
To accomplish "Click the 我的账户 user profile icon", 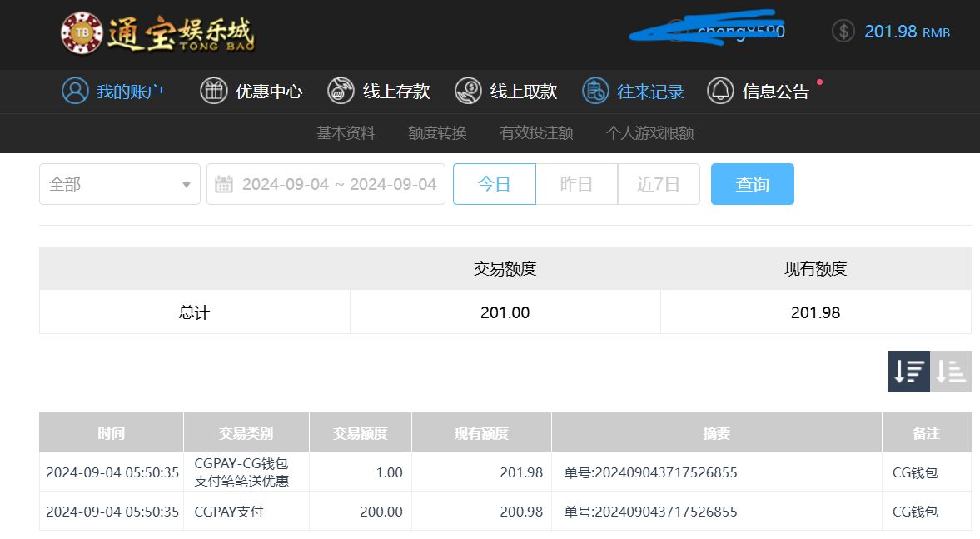I will point(75,92).
